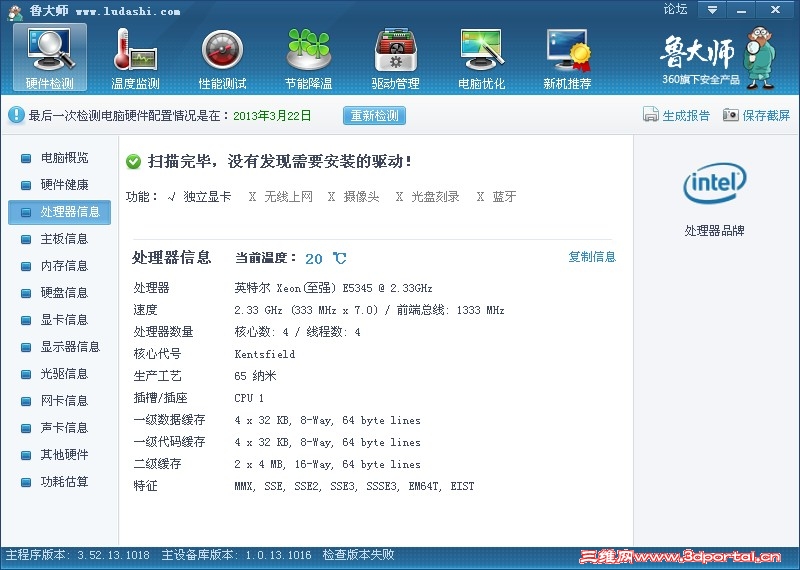Click the 鲁大师 logo banner

pyautogui.click(x=718, y=58)
